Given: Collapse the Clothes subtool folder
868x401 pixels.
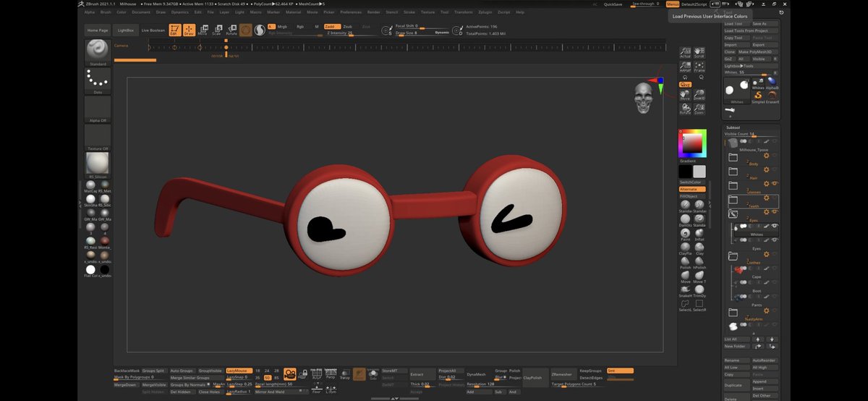Looking at the screenshot, I should pyautogui.click(x=733, y=256).
